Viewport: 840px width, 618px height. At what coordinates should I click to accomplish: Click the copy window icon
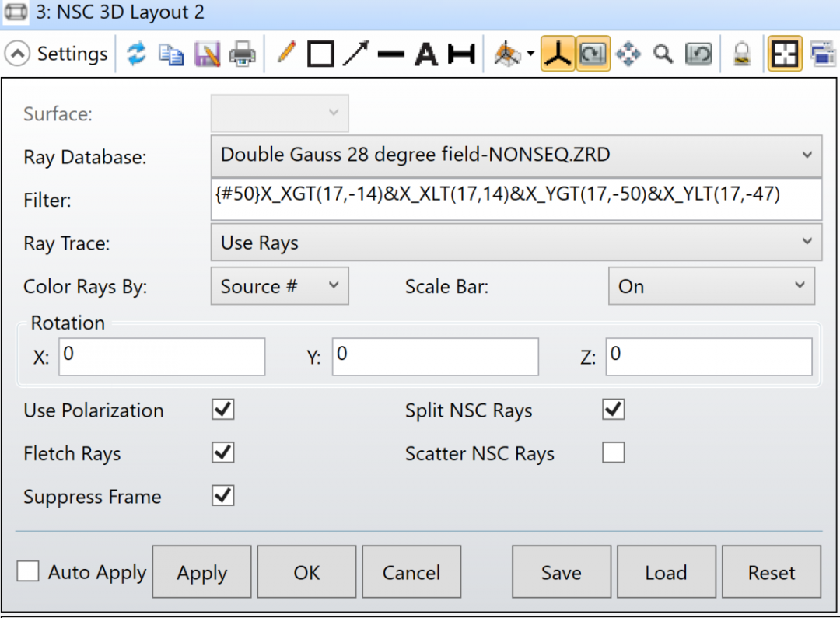click(171, 54)
